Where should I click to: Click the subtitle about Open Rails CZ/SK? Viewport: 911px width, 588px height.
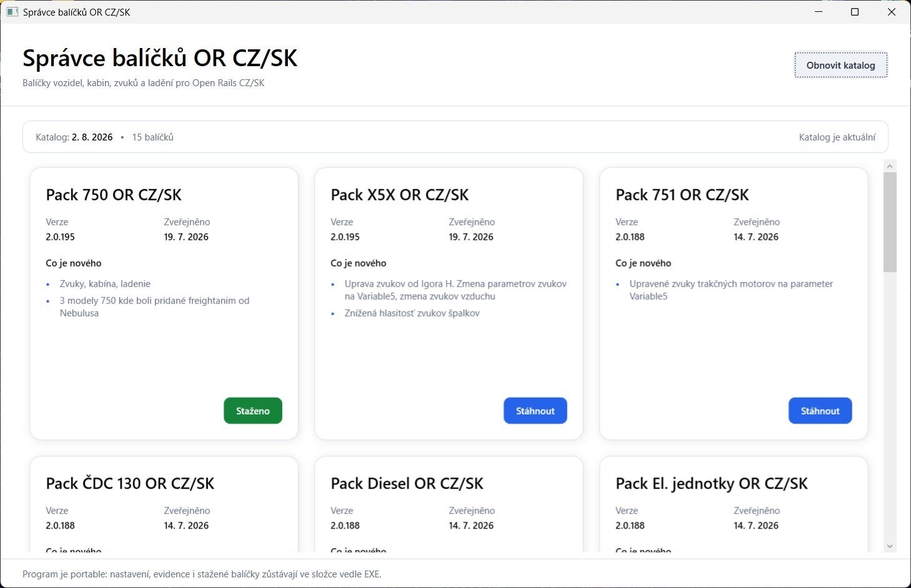point(144,83)
